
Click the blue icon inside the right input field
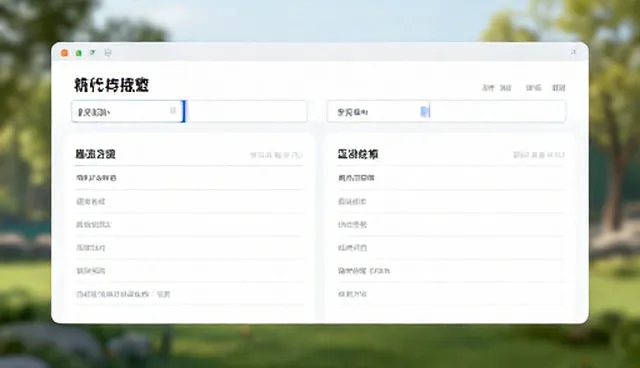click(424, 111)
